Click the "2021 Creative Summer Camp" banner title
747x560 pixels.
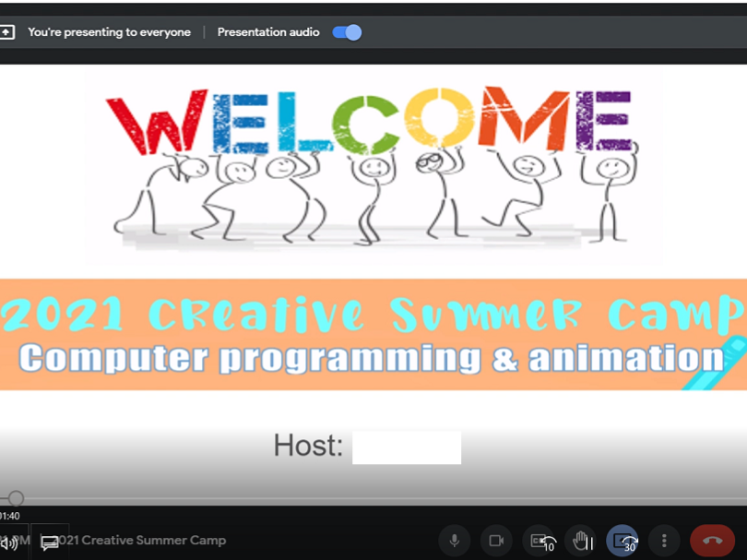[373, 316]
